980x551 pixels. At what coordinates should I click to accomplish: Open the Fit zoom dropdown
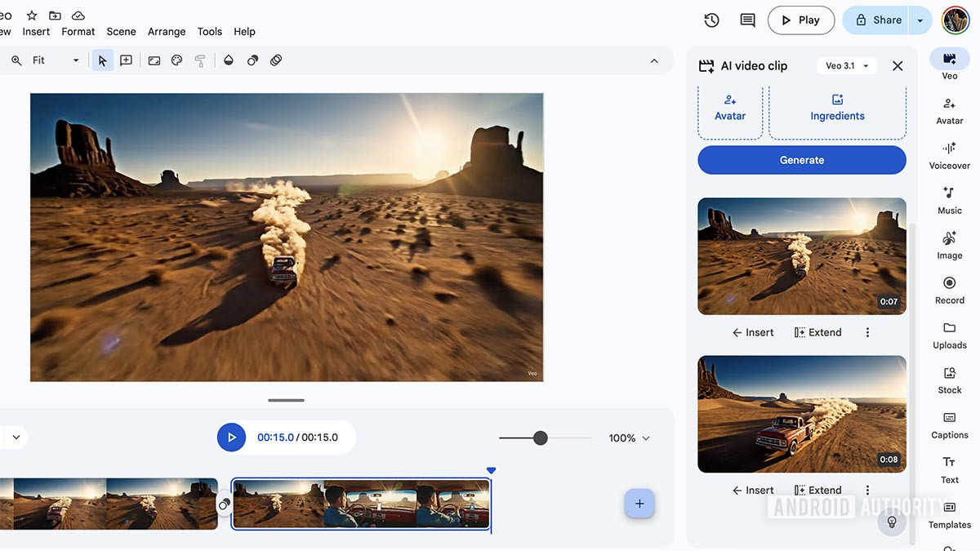tap(56, 60)
